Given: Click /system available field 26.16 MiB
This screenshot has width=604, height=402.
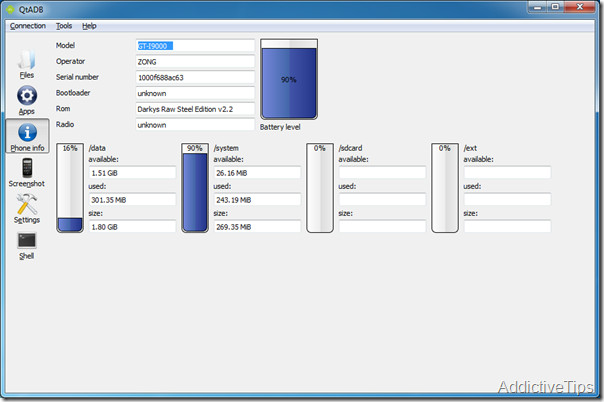Looking at the screenshot, I should pos(257,173).
